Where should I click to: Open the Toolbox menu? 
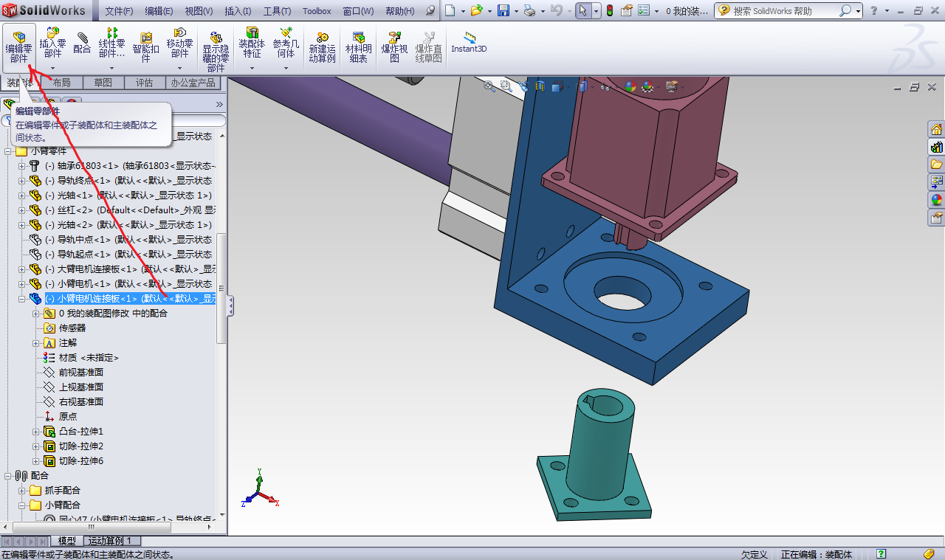point(317,11)
